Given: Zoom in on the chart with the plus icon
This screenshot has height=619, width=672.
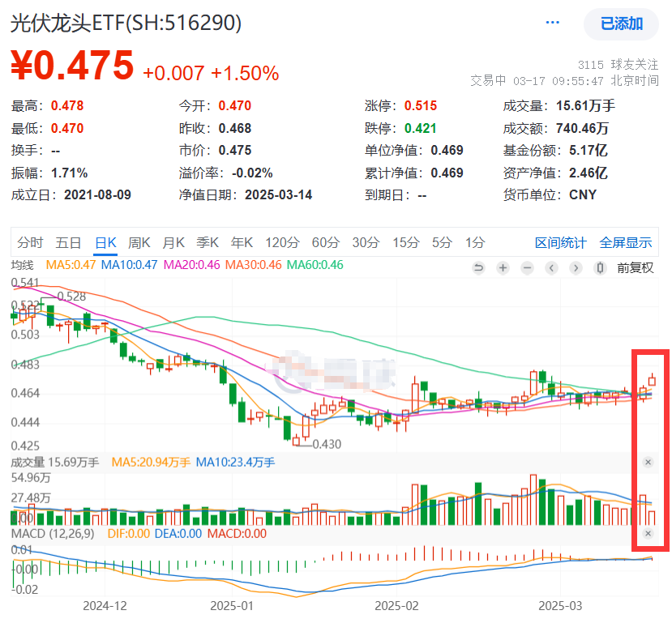Looking at the screenshot, I should coord(503,267).
